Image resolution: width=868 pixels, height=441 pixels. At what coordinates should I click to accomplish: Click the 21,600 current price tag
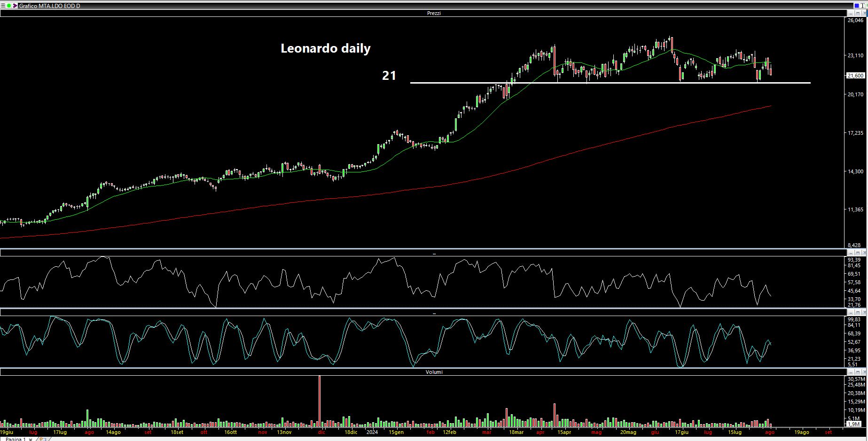[855, 76]
